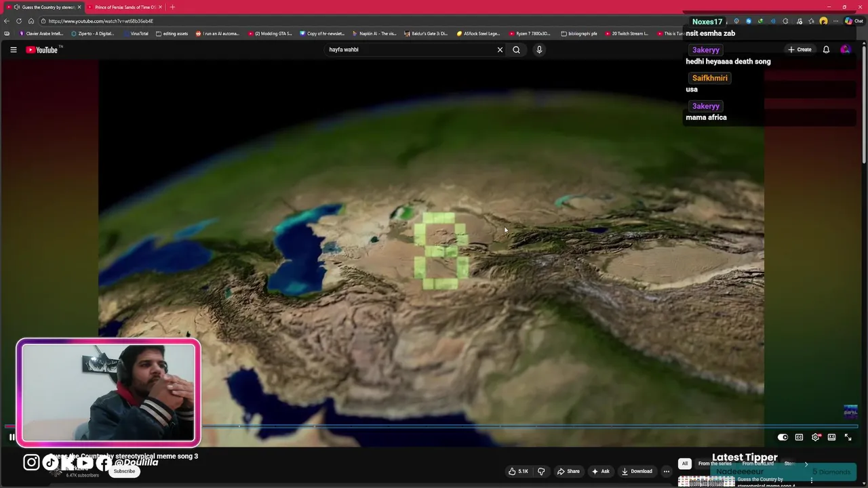Select the From the series chip
Screen dimensions: 868x488
(x=715, y=464)
